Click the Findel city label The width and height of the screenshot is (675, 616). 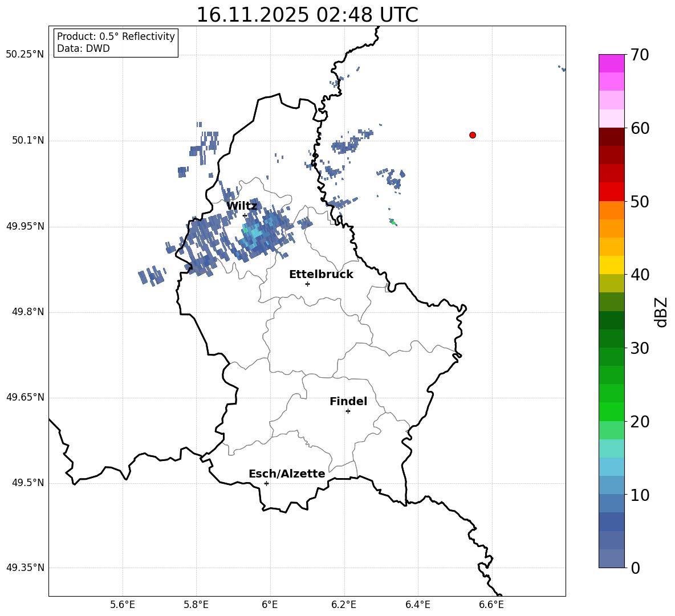click(x=348, y=401)
